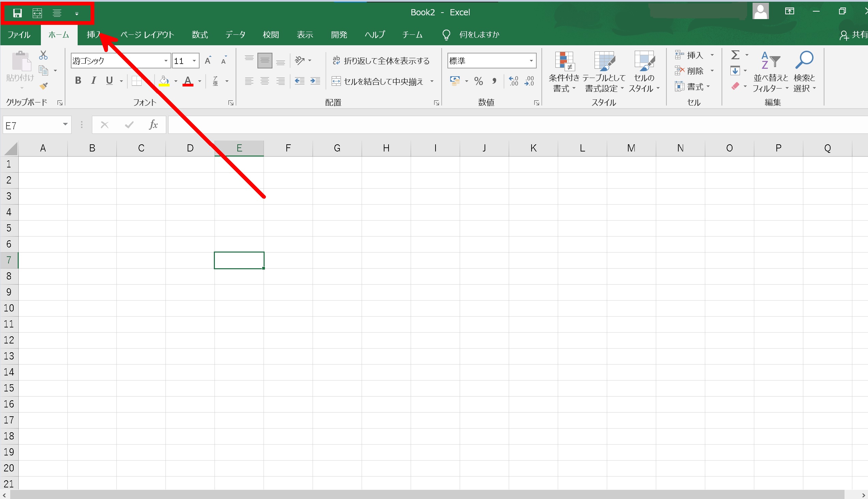Open セルのスタイル cell styles
The height and width of the screenshot is (499, 868).
[x=644, y=71]
